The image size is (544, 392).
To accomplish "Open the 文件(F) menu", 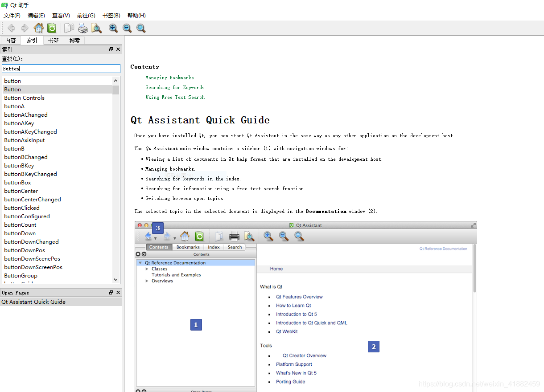I will click(12, 16).
